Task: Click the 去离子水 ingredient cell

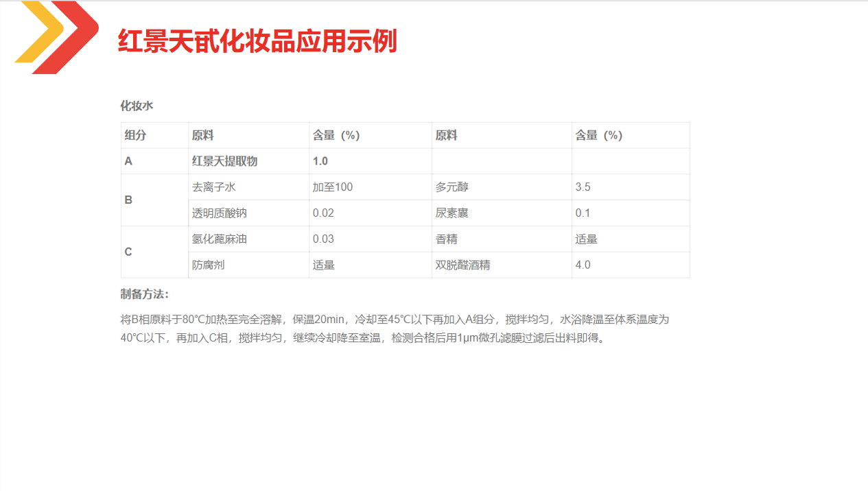Action: [x=213, y=187]
